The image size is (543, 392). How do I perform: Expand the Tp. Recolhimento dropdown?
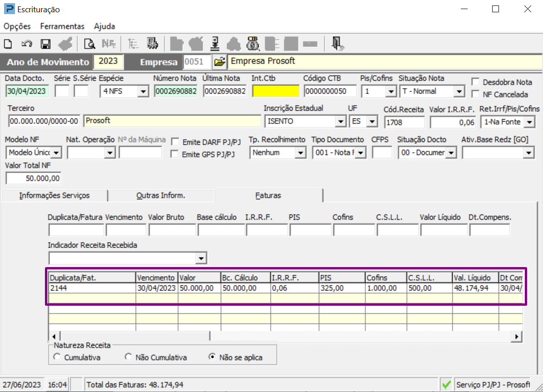300,153
